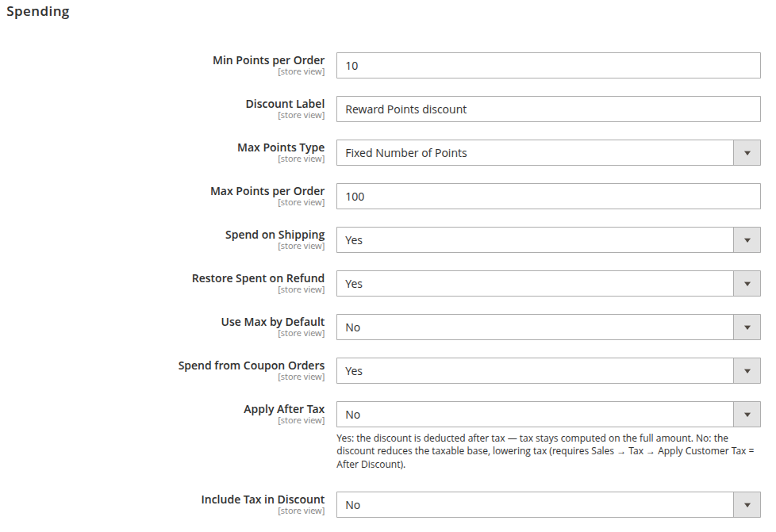
Task: Click the Restore Spent on Refund arrow
Action: pos(747,284)
